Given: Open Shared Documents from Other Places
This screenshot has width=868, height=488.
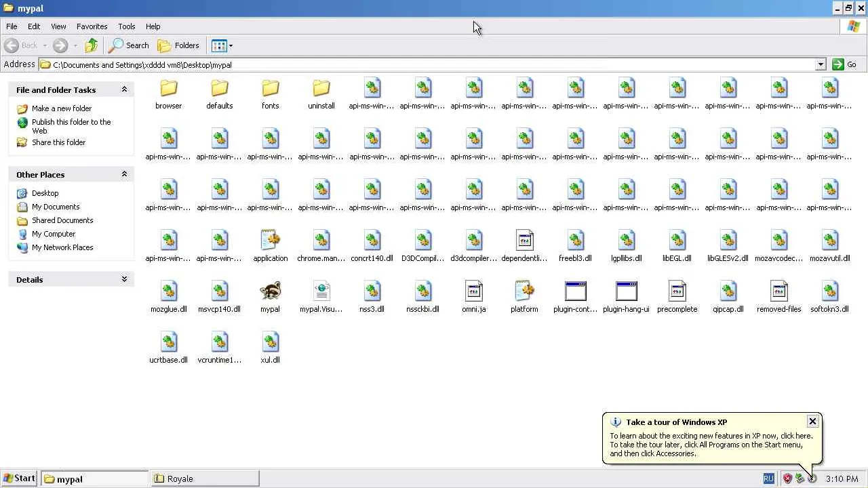Looking at the screenshot, I should click(x=62, y=220).
